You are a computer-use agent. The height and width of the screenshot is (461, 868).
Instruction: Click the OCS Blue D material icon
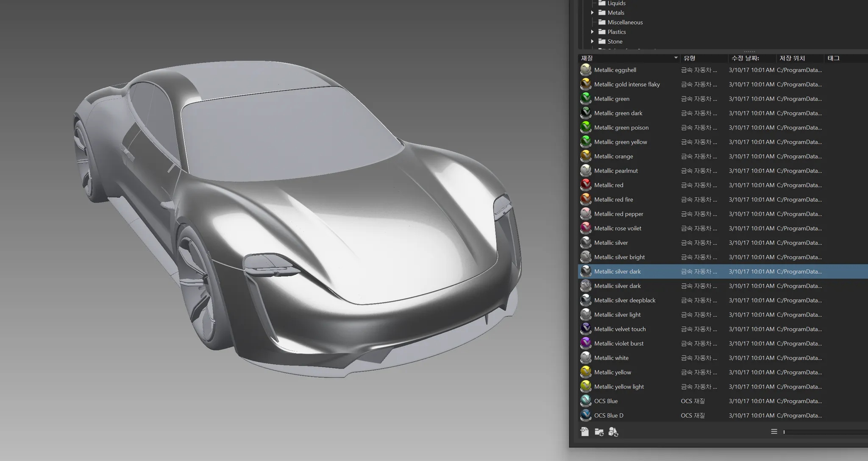[x=586, y=415]
